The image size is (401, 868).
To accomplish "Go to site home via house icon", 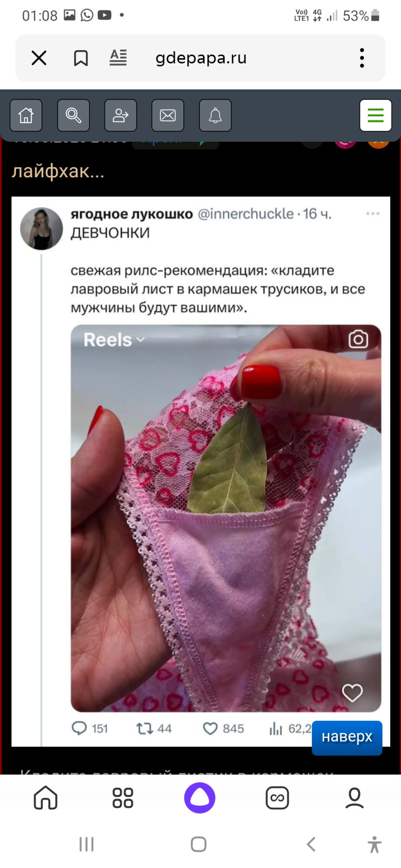I will (26, 115).
